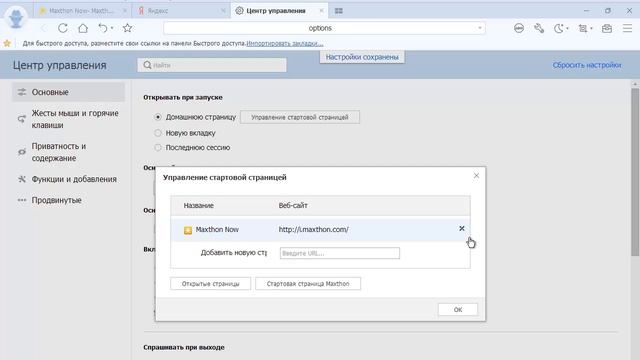Screen dimensions: 640x360
Task: Click the Название column header
Action: point(198,205)
